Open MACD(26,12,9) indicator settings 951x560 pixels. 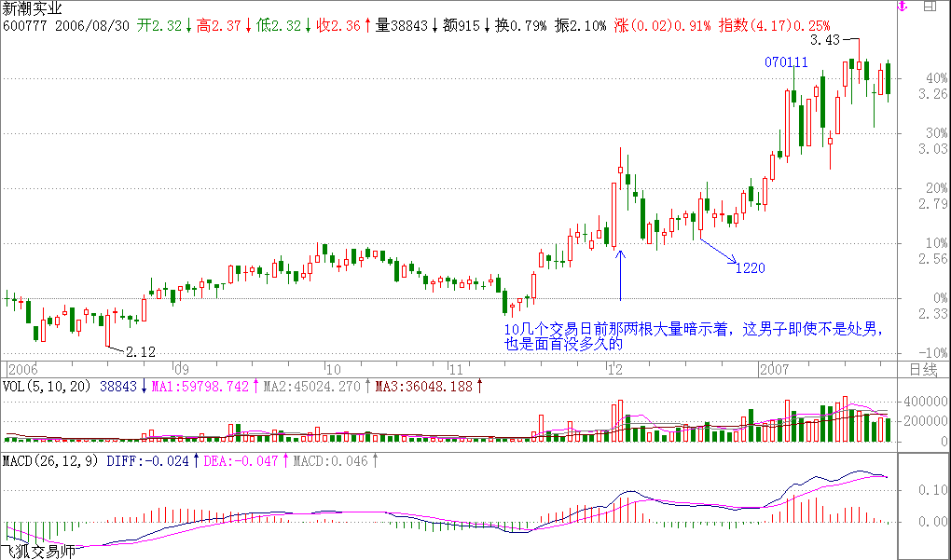[50, 460]
